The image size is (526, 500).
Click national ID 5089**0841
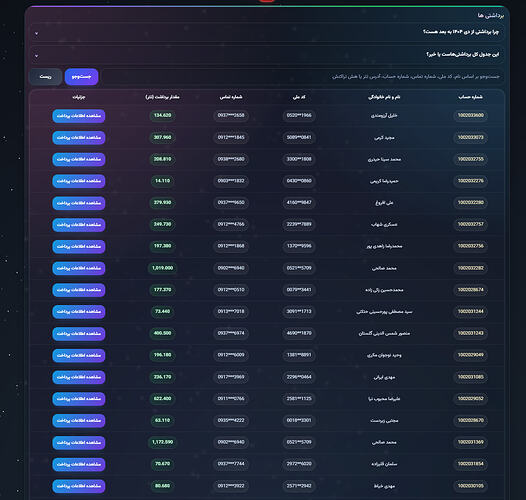click(x=299, y=137)
